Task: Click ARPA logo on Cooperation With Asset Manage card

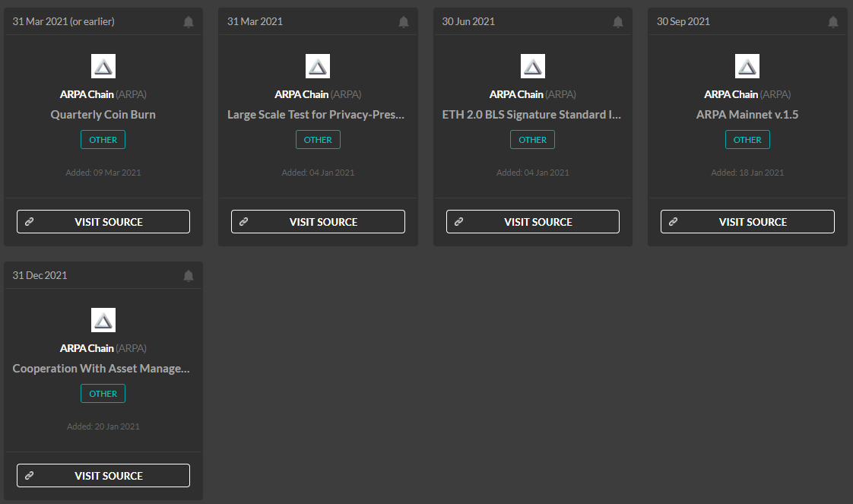Action: point(103,320)
